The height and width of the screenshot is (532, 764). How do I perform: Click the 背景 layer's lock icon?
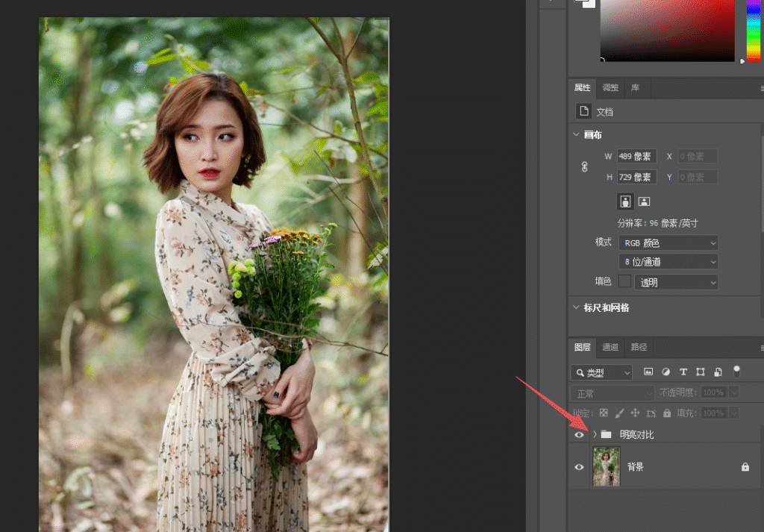745,467
